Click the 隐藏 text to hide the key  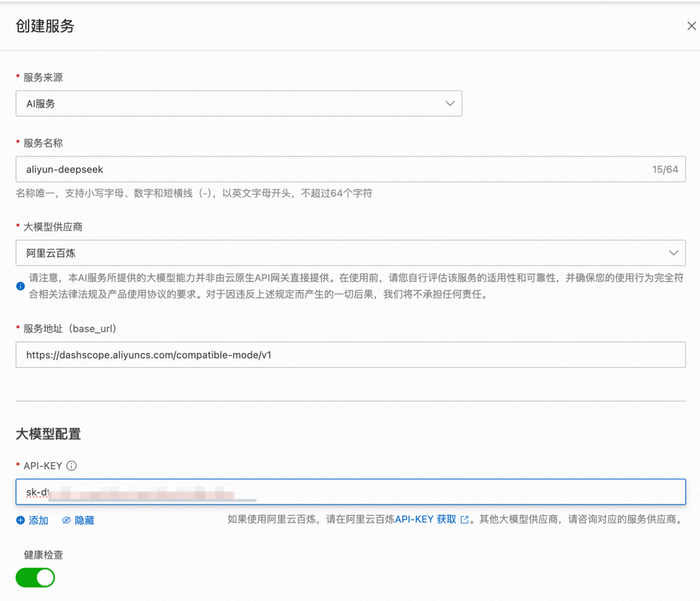[x=84, y=520]
